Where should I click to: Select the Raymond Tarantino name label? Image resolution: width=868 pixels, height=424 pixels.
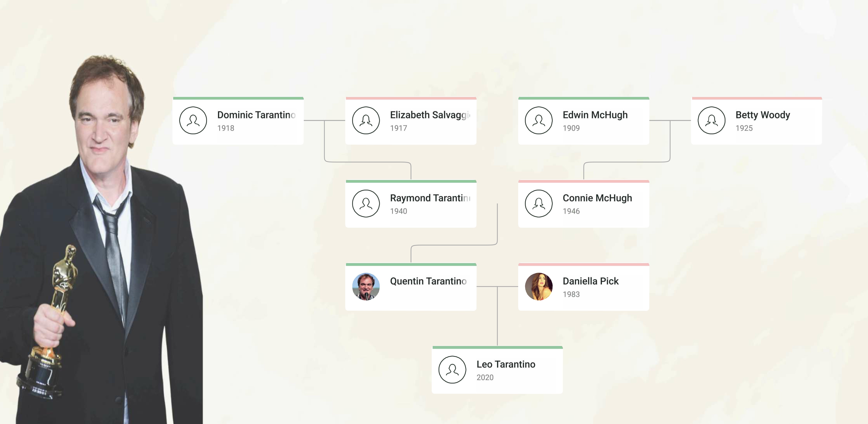coord(430,198)
